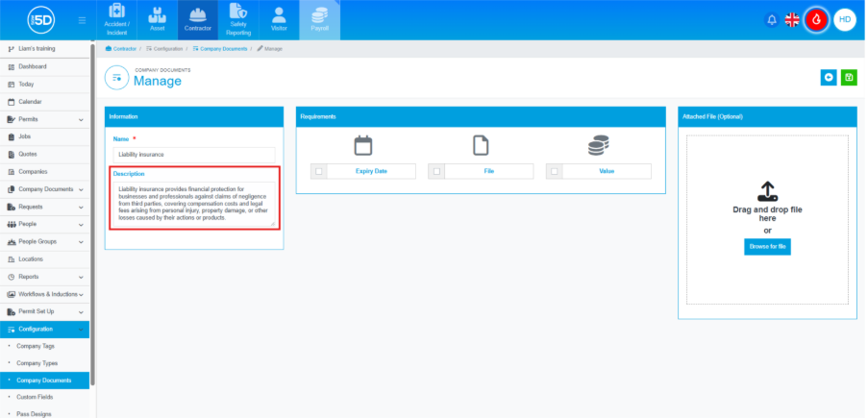Click the upload icon in drop area
Image resolution: width=868 pixels, height=418 pixels.
click(767, 189)
